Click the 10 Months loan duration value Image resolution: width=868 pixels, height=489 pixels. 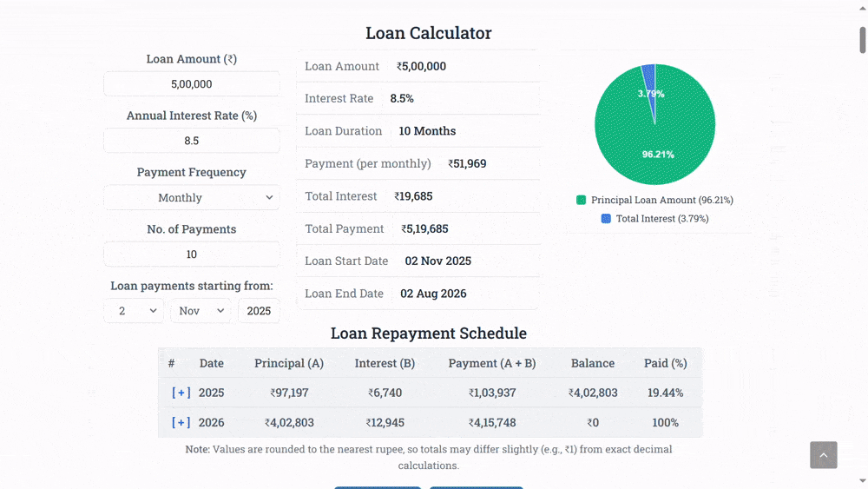coord(427,131)
